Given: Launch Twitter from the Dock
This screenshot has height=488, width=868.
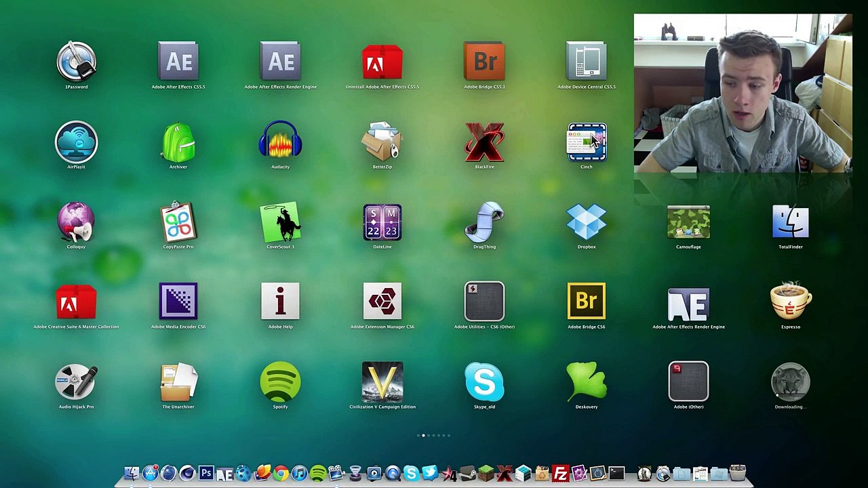Looking at the screenshot, I should click(x=430, y=473).
